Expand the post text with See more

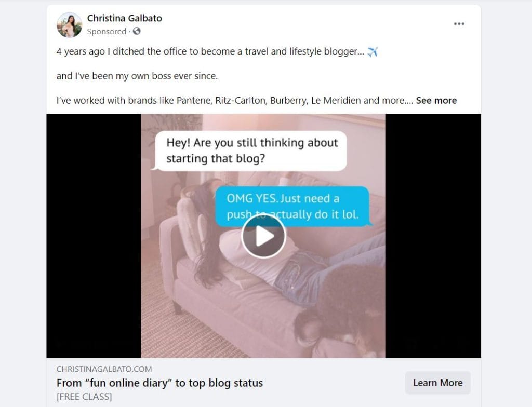(436, 100)
